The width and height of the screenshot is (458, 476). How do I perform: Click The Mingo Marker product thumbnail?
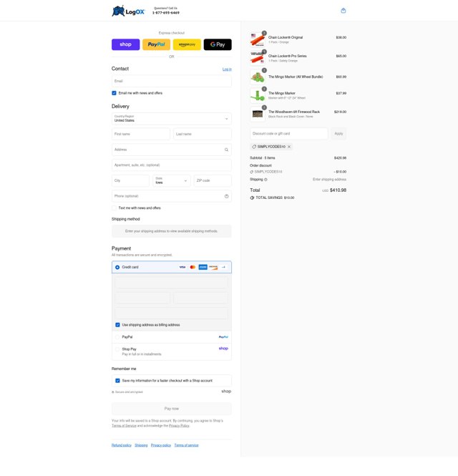(x=258, y=95)
